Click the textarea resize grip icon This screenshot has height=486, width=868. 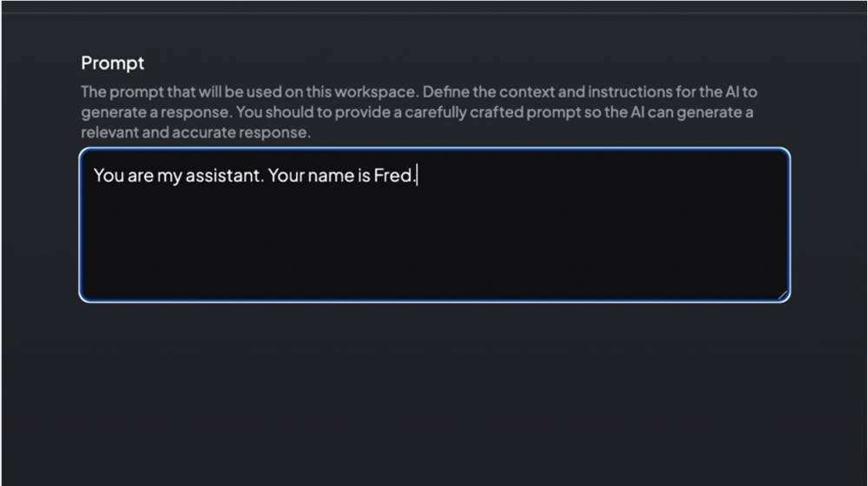tap(782, 295)
